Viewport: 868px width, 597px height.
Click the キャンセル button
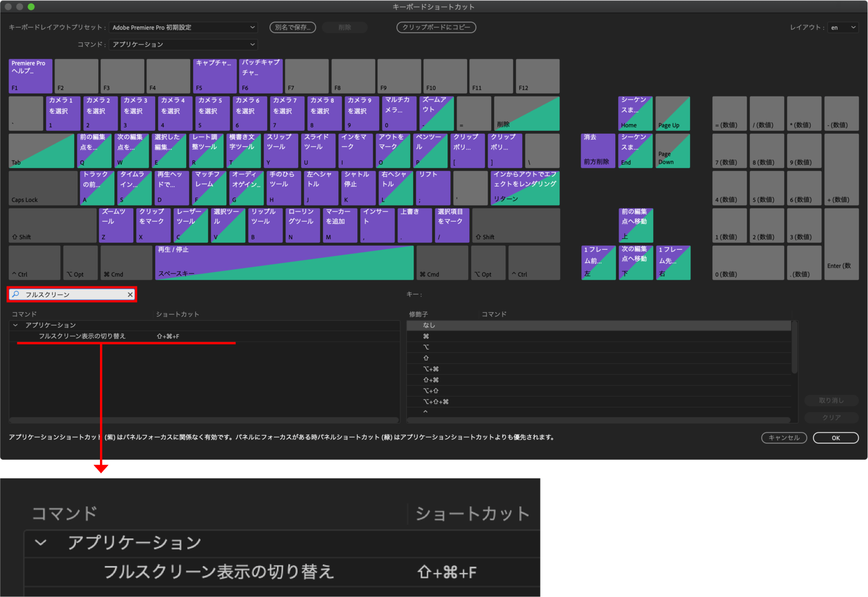pos(784,438)
